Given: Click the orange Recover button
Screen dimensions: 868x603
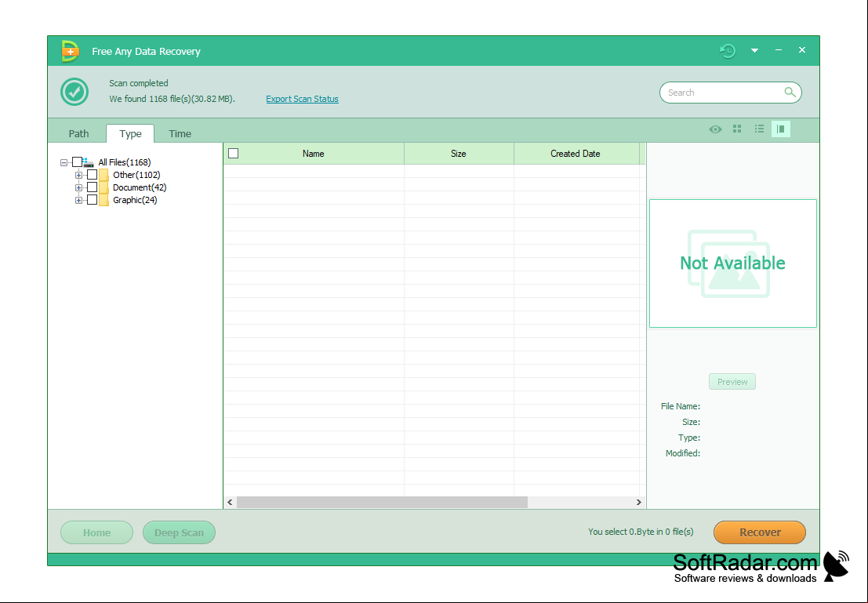Looking at the screenshot, I should point(760,532).
